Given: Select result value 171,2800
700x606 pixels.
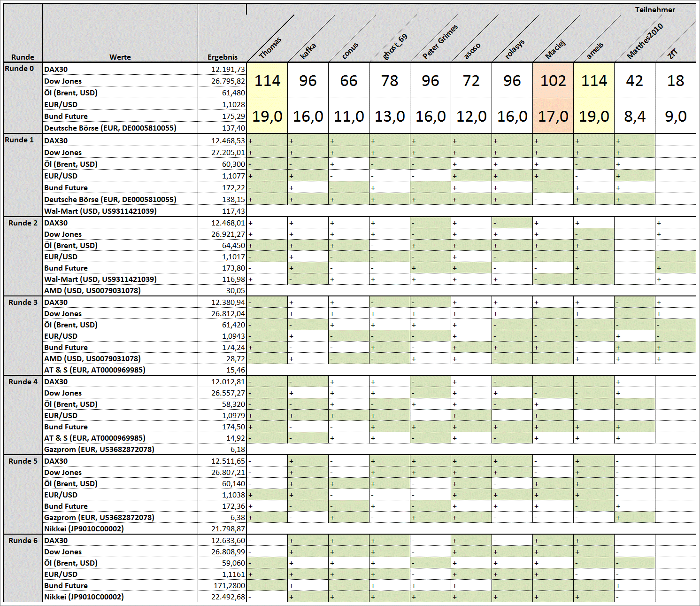Looking at the screenshot, I should pyautogui.click(x=230, y=585).
